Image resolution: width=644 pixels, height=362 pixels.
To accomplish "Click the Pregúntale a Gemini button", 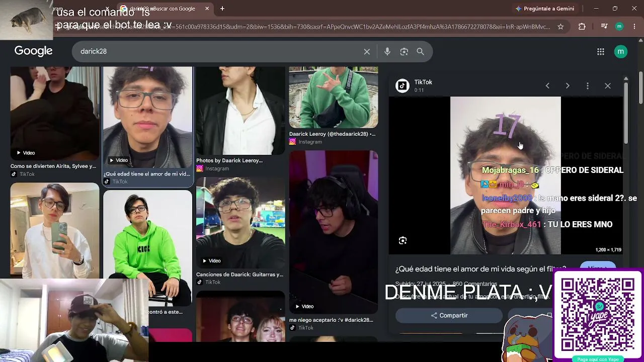I will (x=544, y=9).
